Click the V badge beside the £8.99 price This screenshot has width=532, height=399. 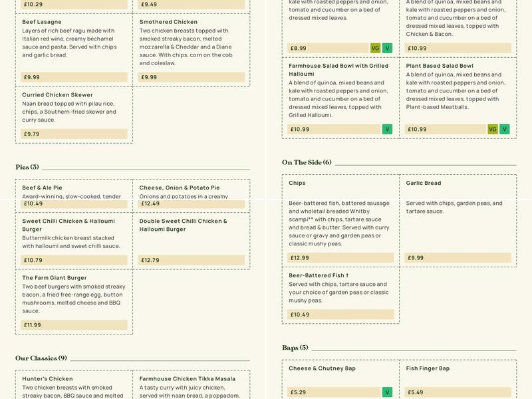387,48
